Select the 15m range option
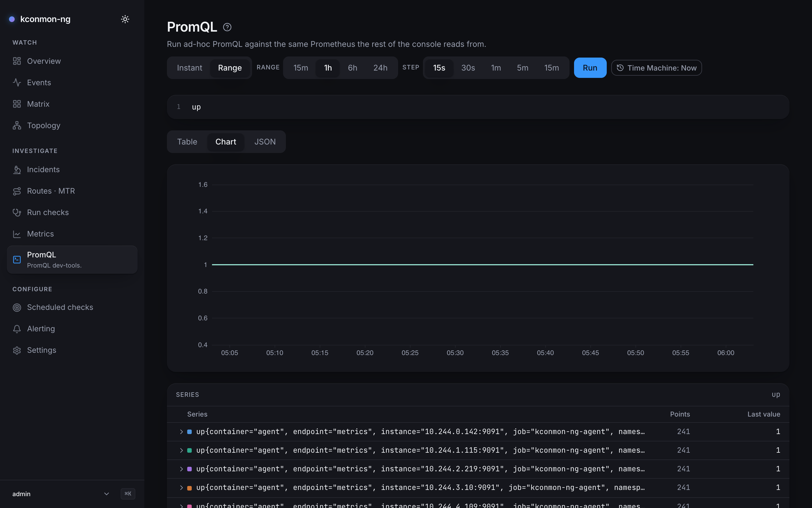 pyautogui.click(x=301, y=68)
